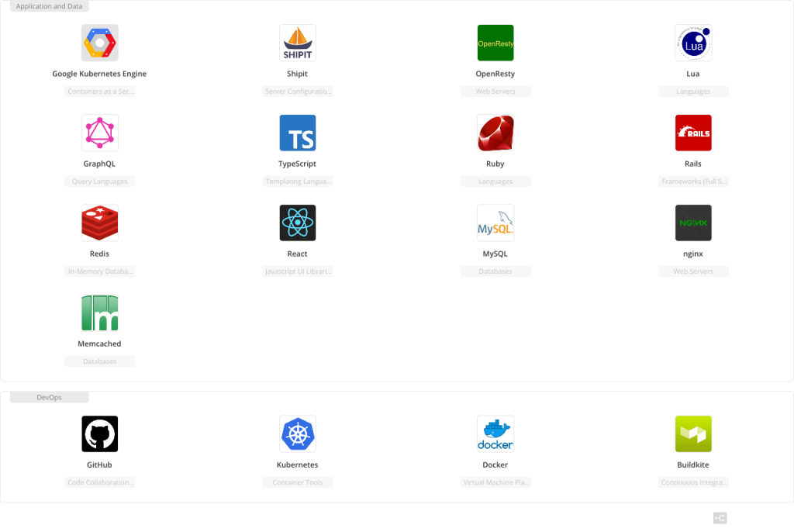794x532 pixels.
Task: Click Databases tag under Memcached
Action: tap(100, 361)
